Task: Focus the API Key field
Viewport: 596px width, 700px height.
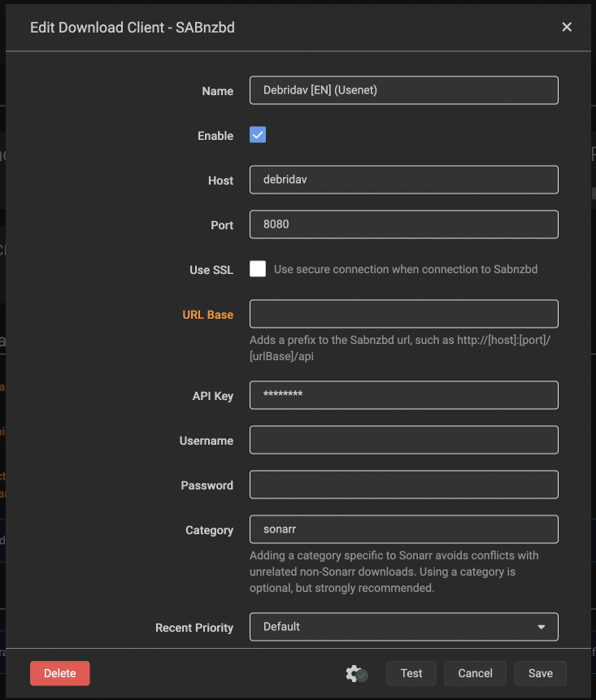Action: [403, 394]
